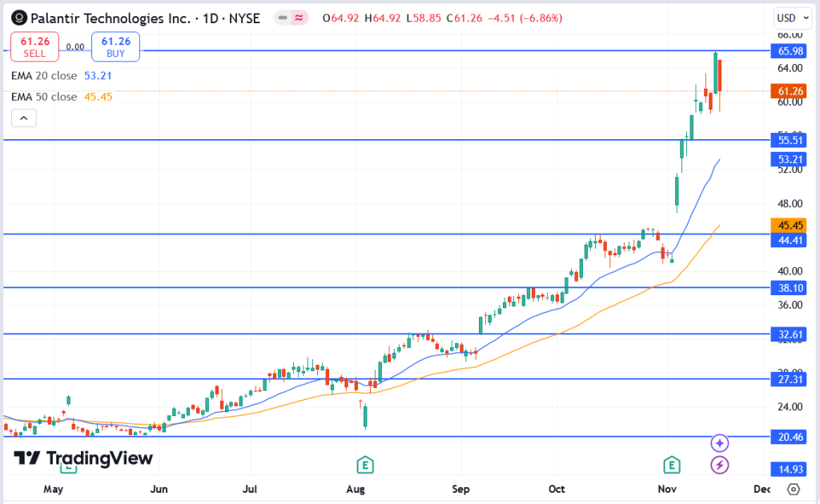The width and height of the screenshot is (820, 504).
Task: Select the 14.93 price label
Action: tap(789, 469)
